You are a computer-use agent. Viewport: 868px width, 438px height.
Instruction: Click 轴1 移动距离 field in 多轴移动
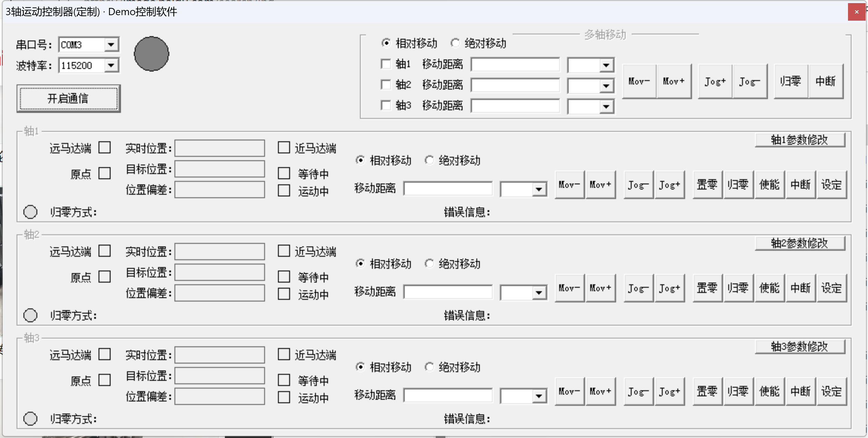click(515, 64)
